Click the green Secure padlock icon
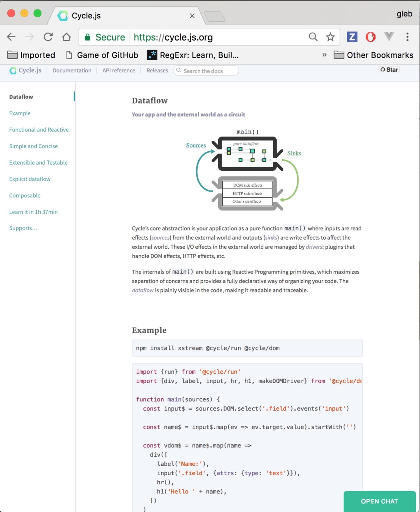The width and height of the screenshot is (420, 512). click(x=88, y=37)
